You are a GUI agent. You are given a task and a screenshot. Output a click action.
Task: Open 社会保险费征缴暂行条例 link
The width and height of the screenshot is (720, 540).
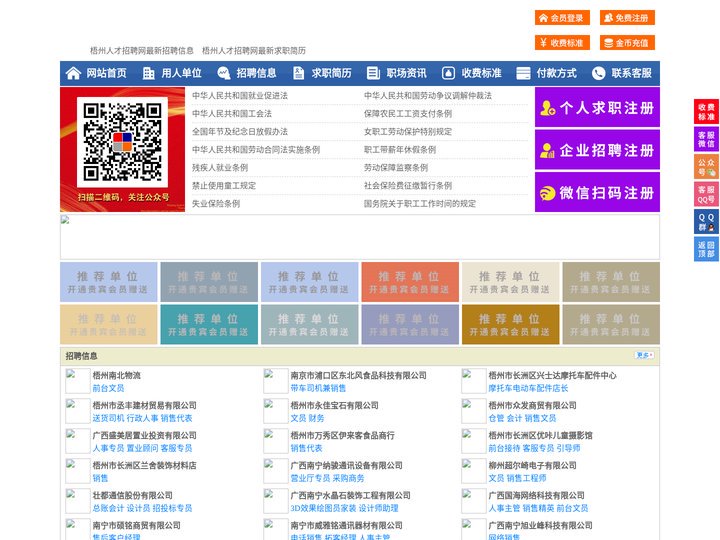[x=408, y=186]
